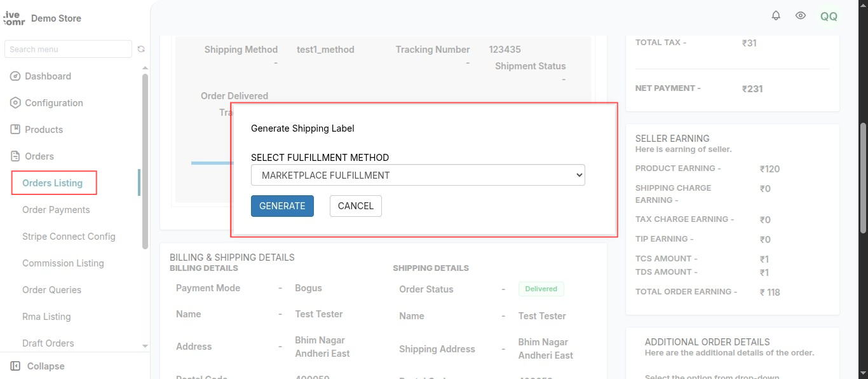Click the GENERATE button
The image size is (868, 379).
282,206
